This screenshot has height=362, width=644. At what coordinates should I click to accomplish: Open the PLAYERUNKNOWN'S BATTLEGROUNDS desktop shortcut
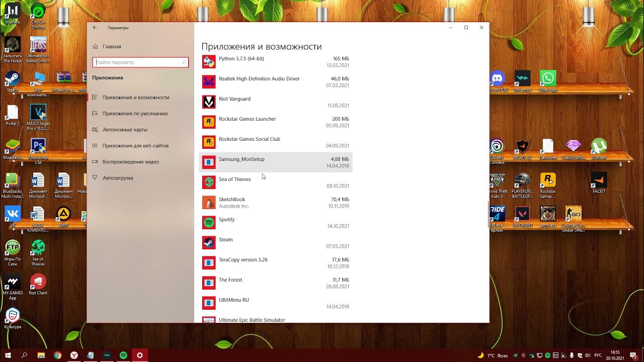point(522,185)
